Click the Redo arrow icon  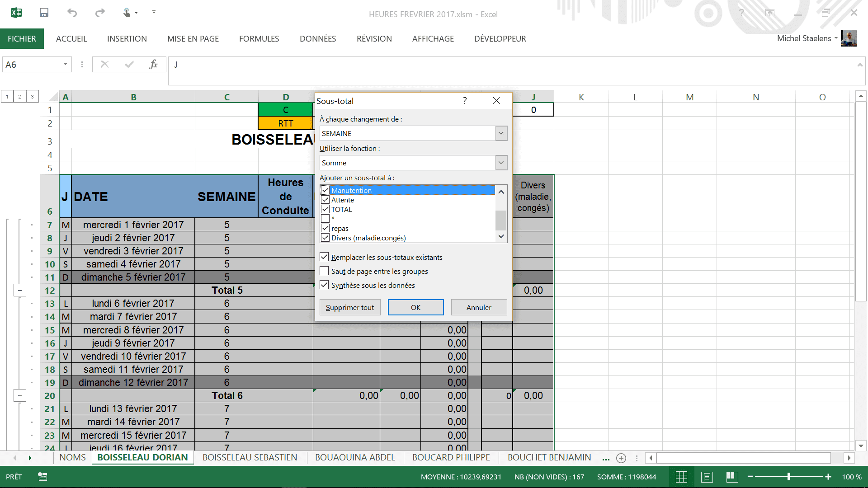click(x=100, y=13)
